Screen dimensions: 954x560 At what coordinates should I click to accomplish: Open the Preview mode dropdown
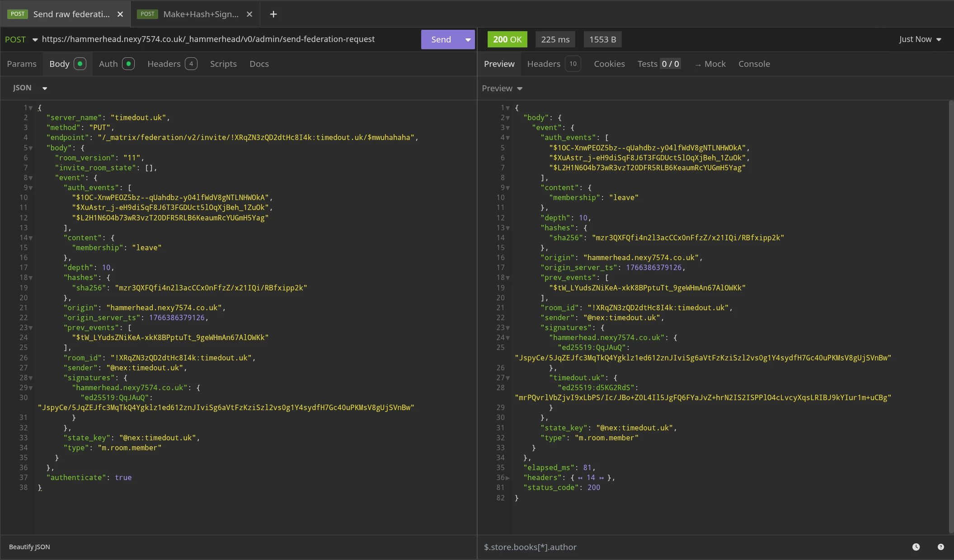(x=502, y=89)
